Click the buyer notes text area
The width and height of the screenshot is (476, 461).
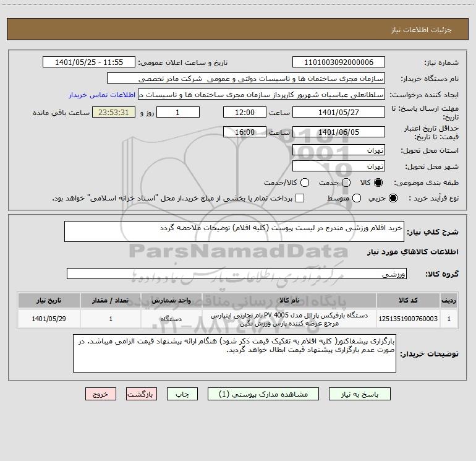pyautogui.click(x=234, y=353)
